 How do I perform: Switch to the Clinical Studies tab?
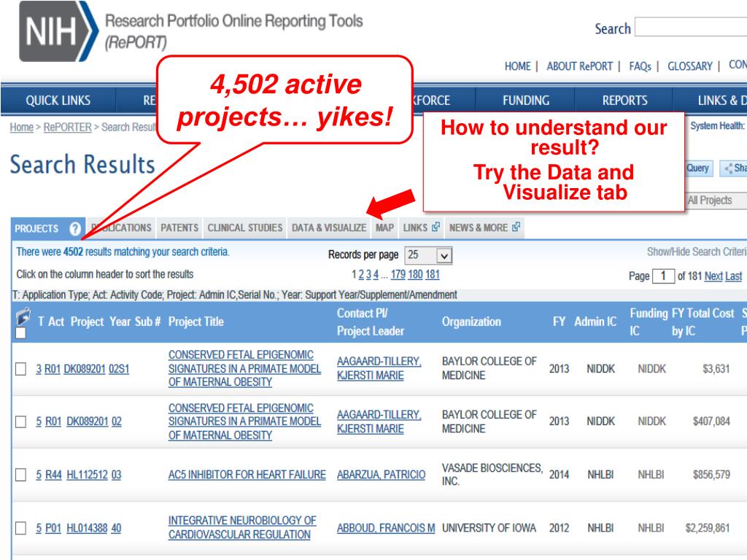point(245,228)
